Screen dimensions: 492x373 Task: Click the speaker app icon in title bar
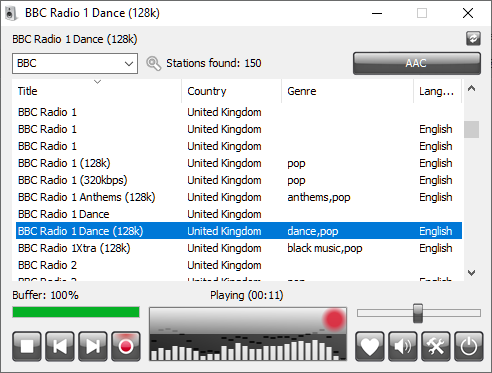11,13
